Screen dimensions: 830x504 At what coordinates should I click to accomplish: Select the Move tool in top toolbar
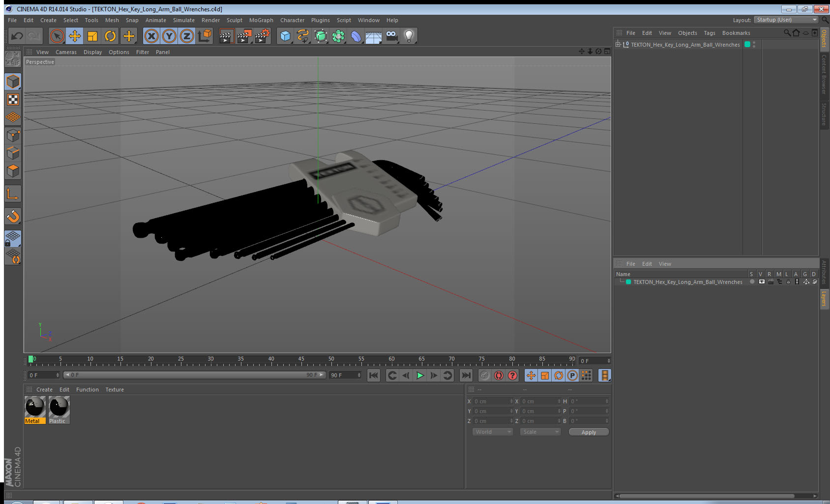click(x=75, y=36)
